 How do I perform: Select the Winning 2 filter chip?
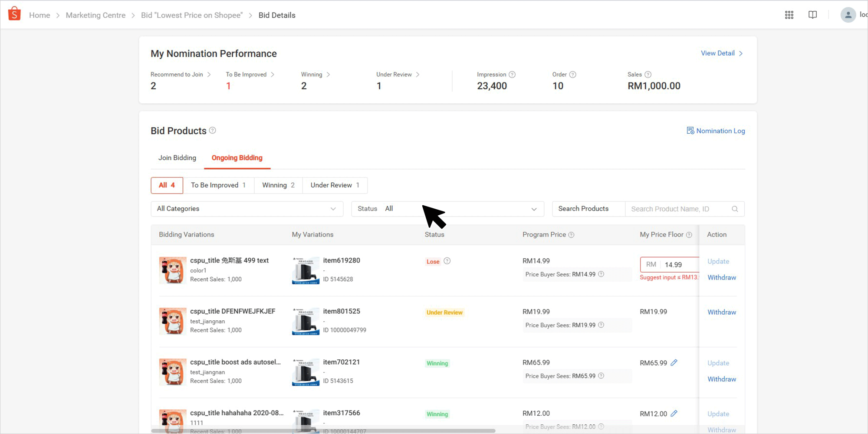278,185
